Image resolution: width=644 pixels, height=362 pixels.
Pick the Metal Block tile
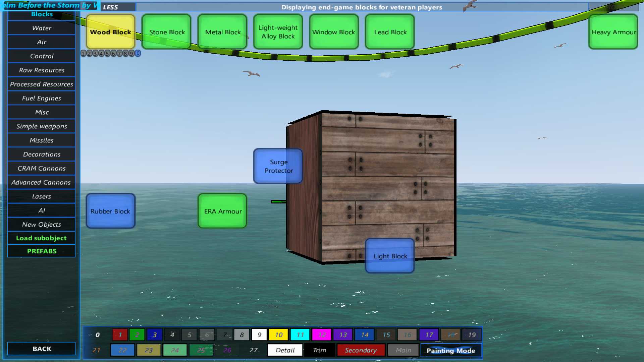pyautogui.click(x=223, y=32)
